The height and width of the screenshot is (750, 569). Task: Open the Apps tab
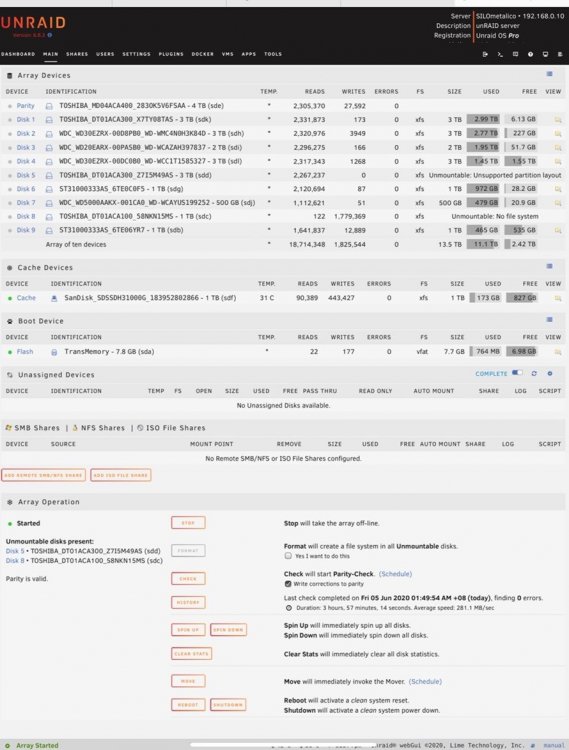tap(249, 54)
